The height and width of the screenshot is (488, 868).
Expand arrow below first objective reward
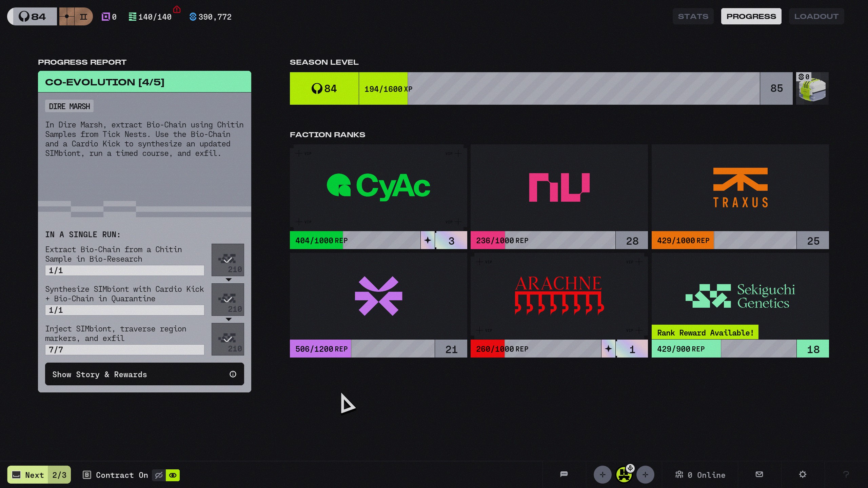click(x=229, y=280)
